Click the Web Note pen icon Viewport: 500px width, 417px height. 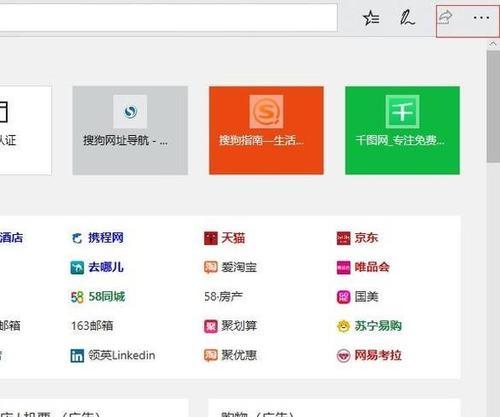(407, 18)
